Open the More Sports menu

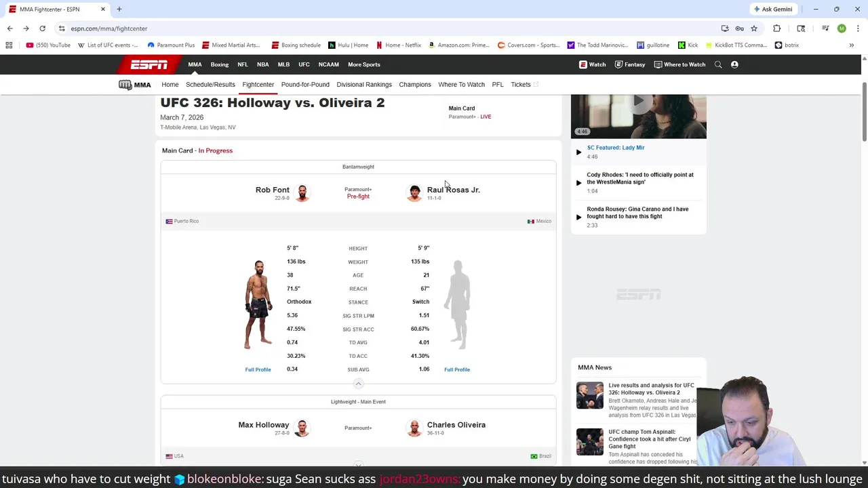tap(364, 64)
